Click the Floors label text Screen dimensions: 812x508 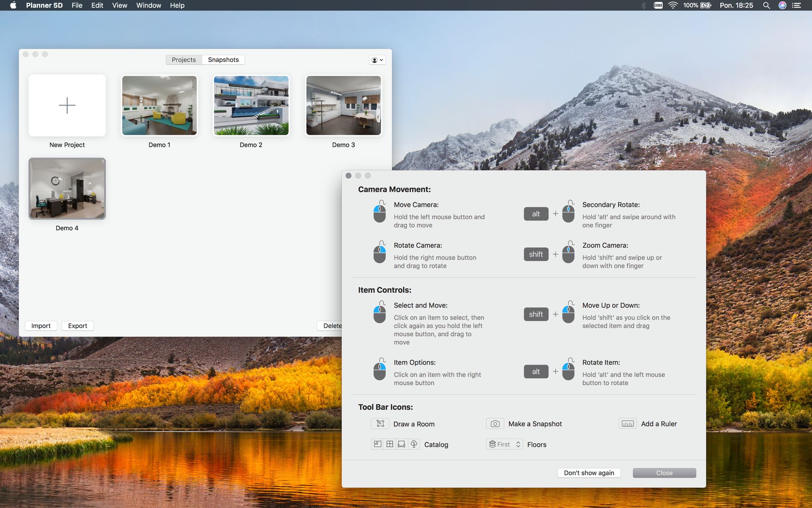click(x=537, y=444)
